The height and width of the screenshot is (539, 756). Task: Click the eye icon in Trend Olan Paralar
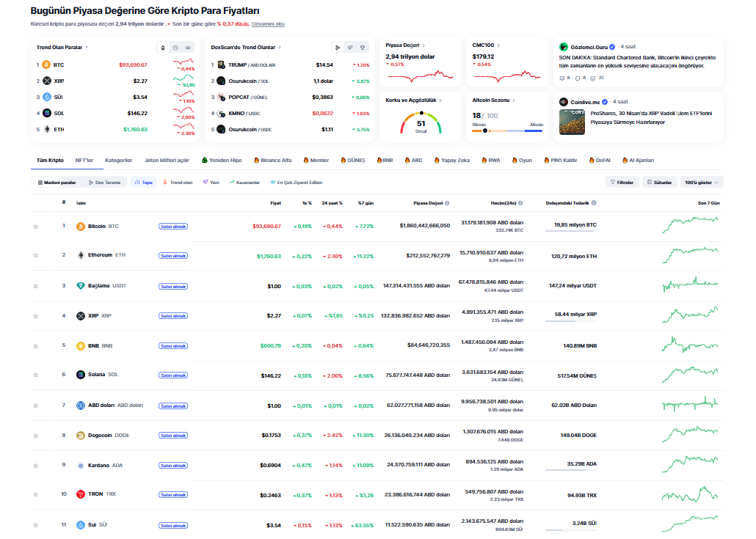188,47
